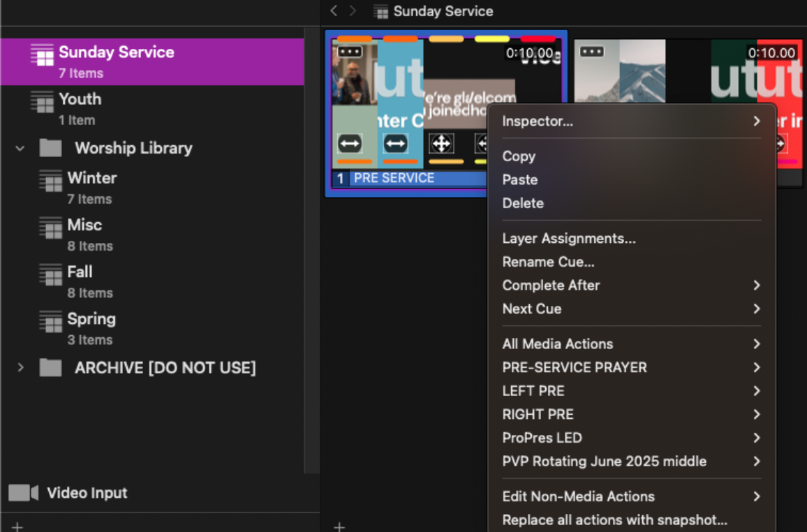Click the back navigation arrow
The image size is (807, 532).
pos(334,11)
